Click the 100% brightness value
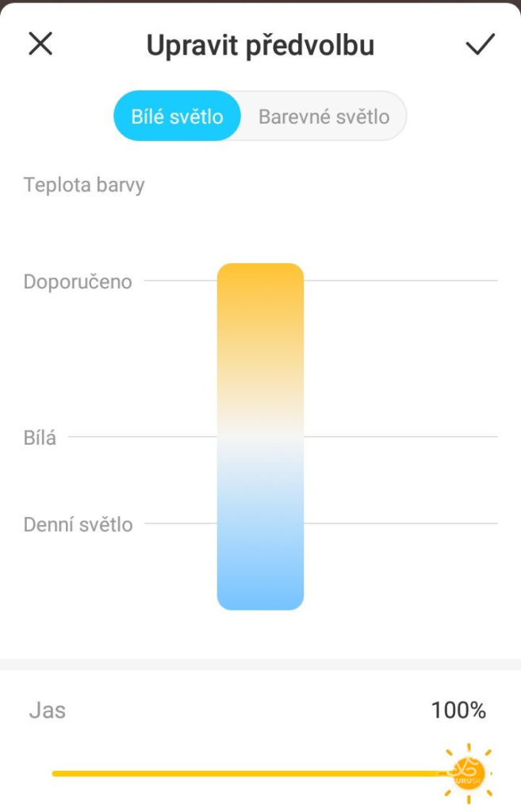This screenshot has height=812, width=521. [458, 710]
